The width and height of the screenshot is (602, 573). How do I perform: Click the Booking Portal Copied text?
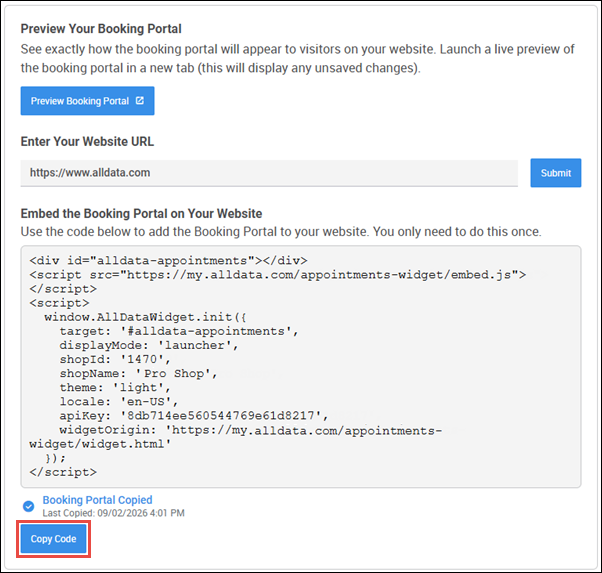98,500
